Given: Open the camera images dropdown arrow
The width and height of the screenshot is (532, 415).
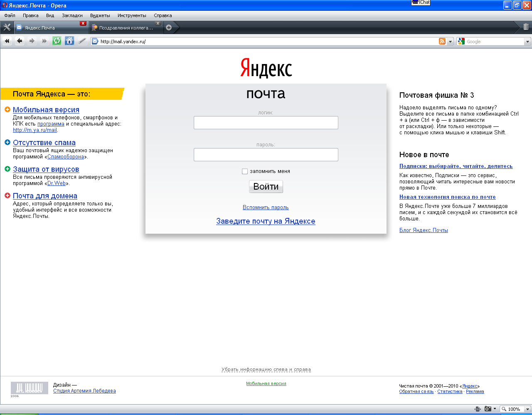Looking at the screenshot, I should 495,409.
